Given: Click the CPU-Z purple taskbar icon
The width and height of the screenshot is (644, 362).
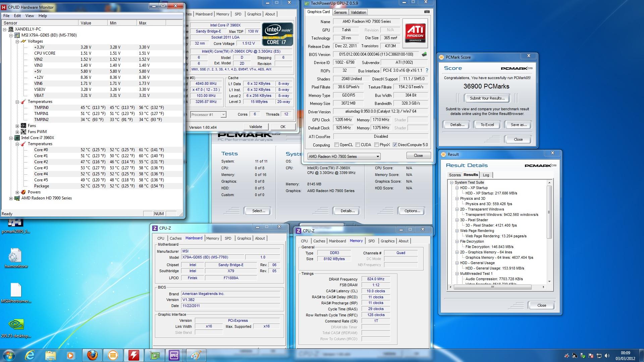Looking at the screenshot, I should pyautogui.click(x=174, y=355).
